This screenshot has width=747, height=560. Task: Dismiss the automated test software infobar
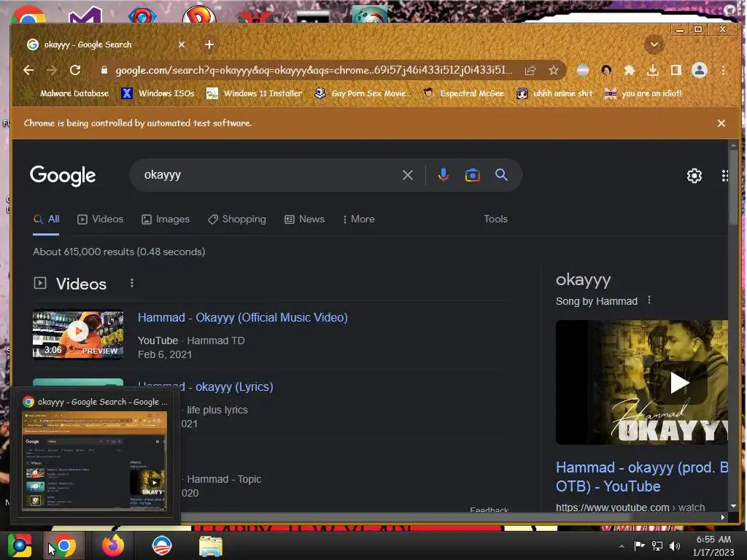(721, 123)
